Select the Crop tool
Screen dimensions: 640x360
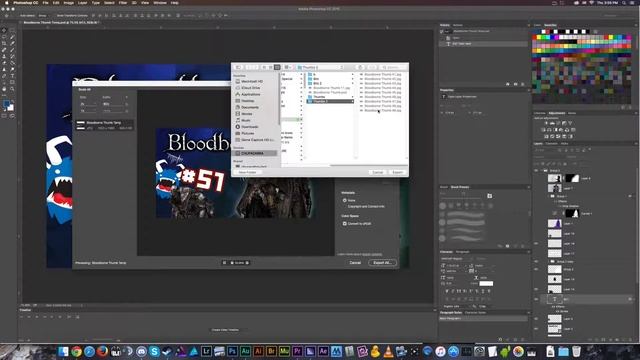click(x=4, y=43)
